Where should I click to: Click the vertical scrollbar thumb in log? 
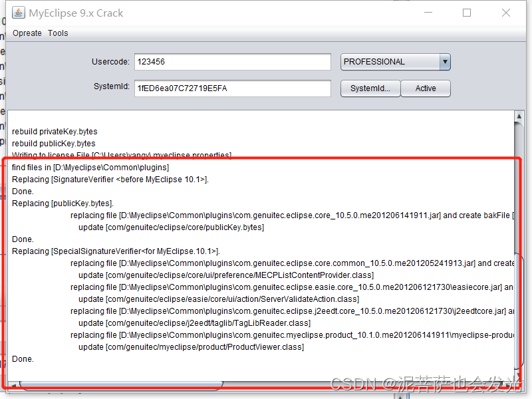[x=519, y=311]
